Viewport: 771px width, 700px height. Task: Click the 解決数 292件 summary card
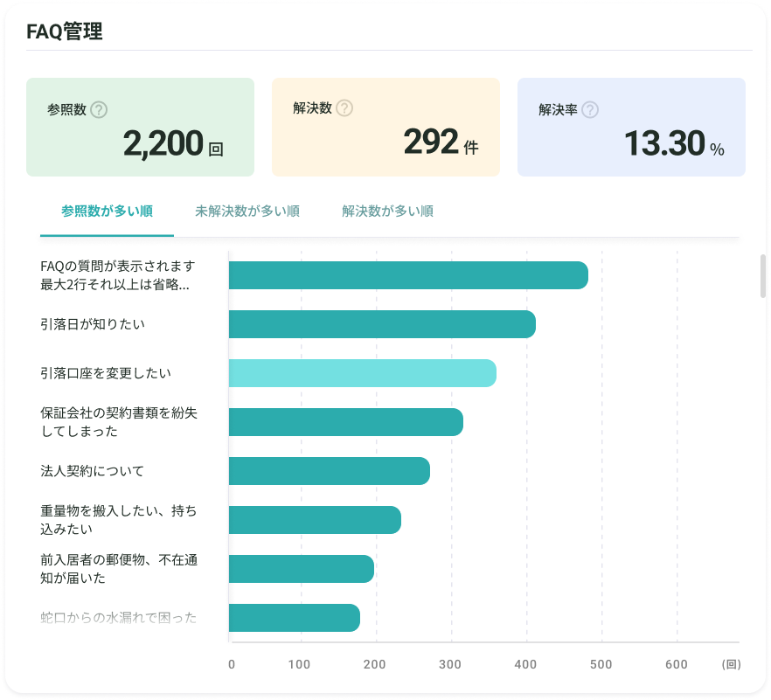click(x=385, y=127)
